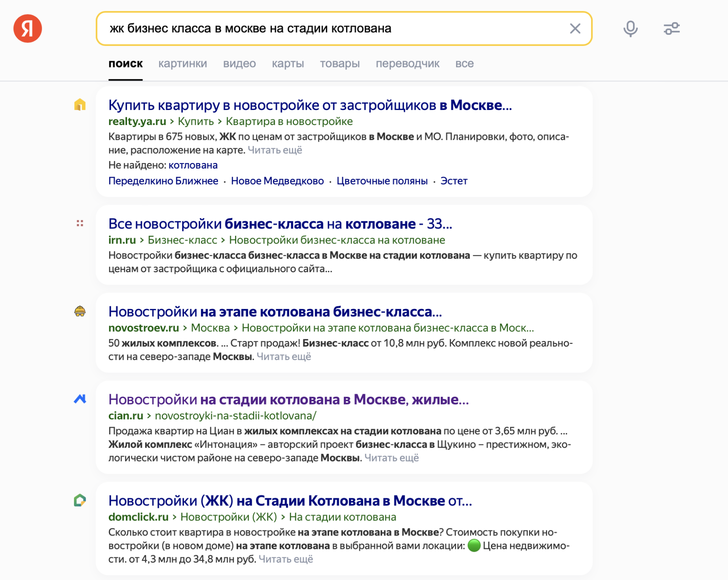This screenshot has width=728, height=580.
Task: Select the поиск tab
Action: (125, 64)
